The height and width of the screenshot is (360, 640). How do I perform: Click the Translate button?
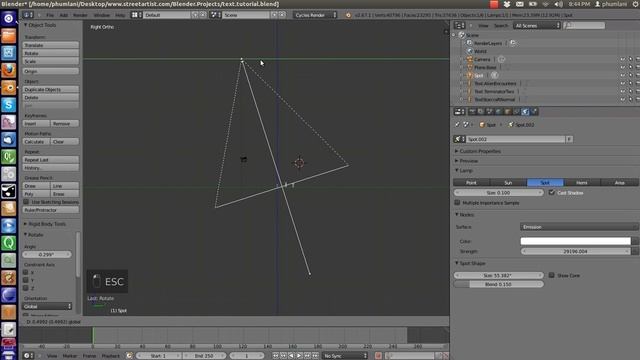[51, 45]
